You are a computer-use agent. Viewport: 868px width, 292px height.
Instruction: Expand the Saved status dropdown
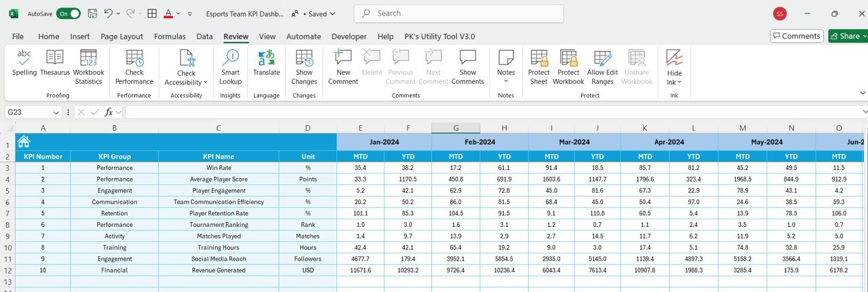tap(332, 14)
